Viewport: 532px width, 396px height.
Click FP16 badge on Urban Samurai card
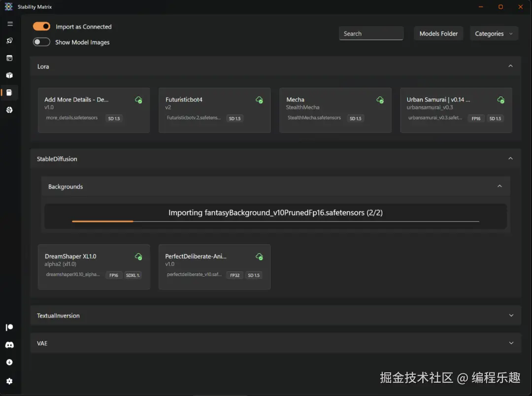coord(476,118)
